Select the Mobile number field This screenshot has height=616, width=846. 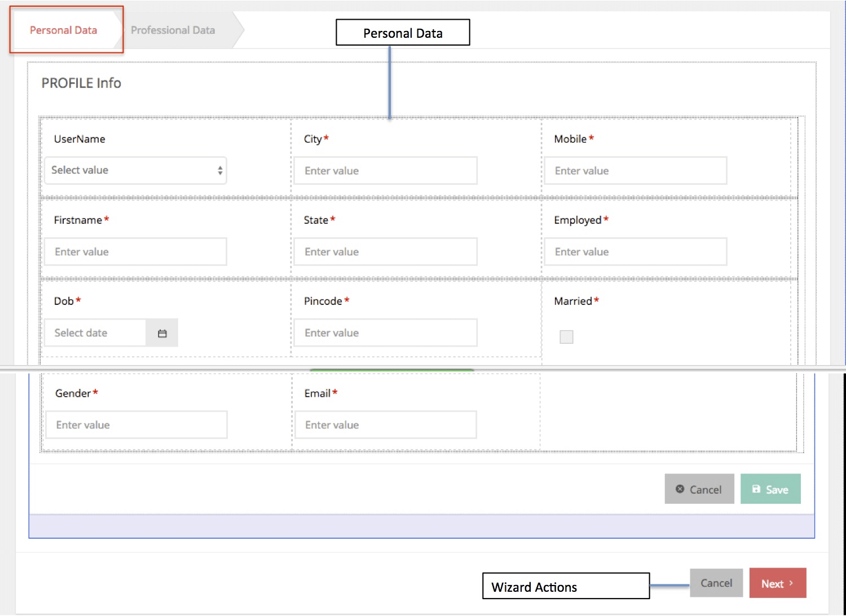coord(635,170)
